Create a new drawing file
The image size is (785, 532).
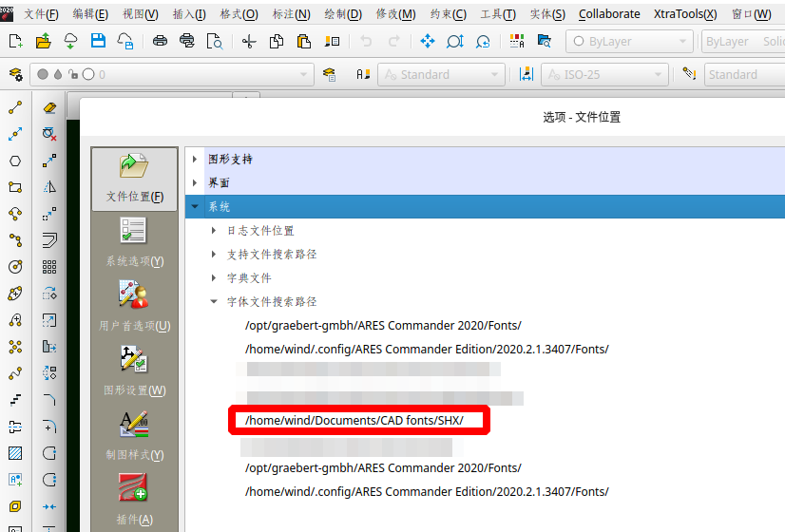pos(15,41)
